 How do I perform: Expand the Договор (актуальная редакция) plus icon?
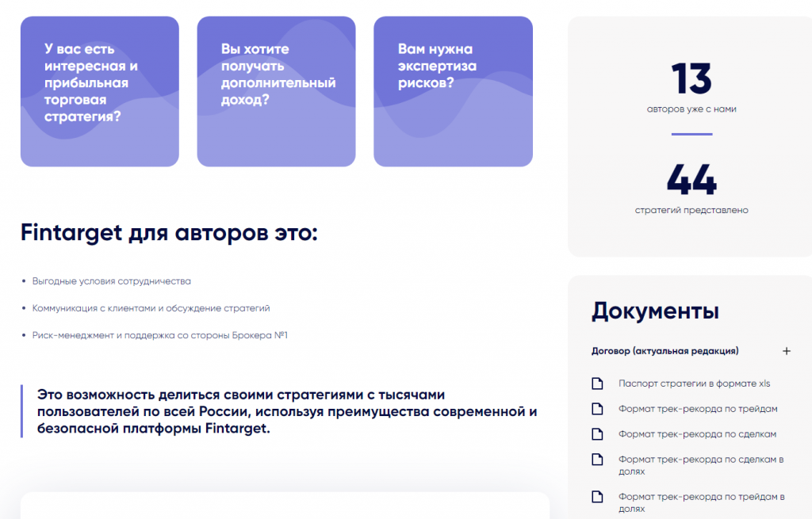(786, 351)
